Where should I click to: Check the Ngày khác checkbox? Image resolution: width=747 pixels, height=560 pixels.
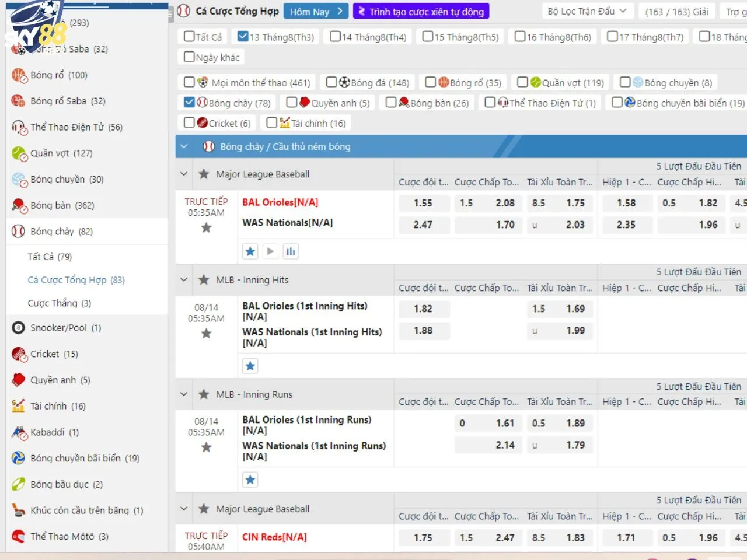pyautogui.click(x=189, y=57)
